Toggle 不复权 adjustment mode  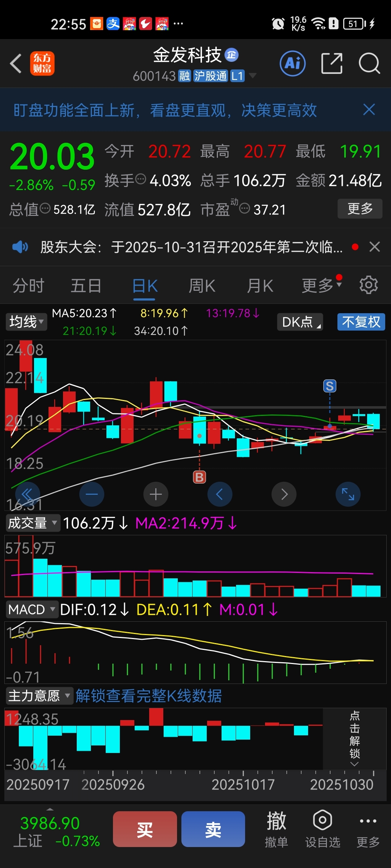(x=361, y=322)
